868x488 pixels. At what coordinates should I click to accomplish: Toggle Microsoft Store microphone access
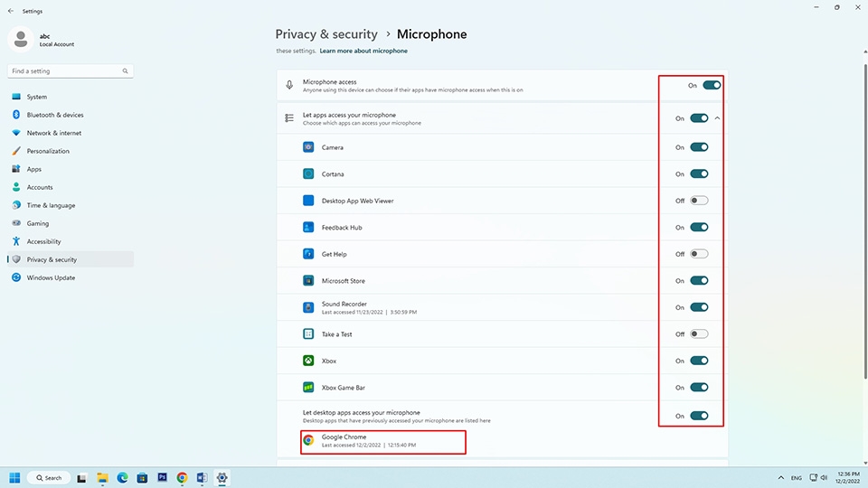[x=699, y=280]
